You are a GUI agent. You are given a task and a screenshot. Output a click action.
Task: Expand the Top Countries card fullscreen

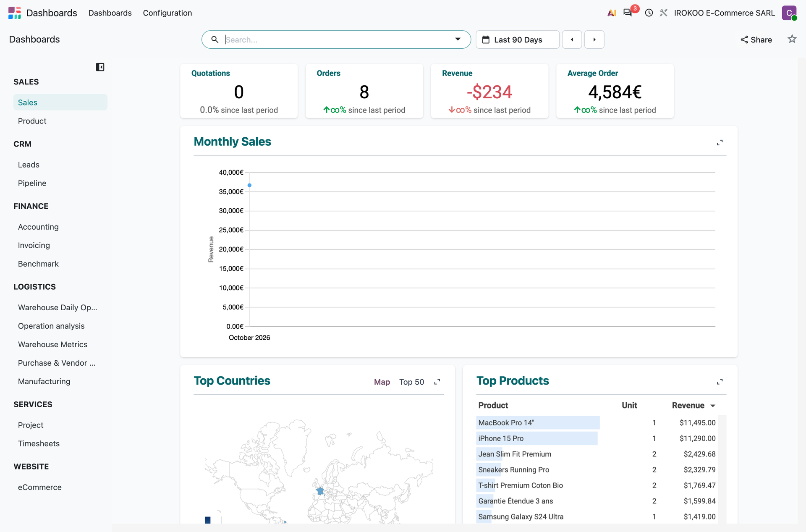tap(437, 382)
